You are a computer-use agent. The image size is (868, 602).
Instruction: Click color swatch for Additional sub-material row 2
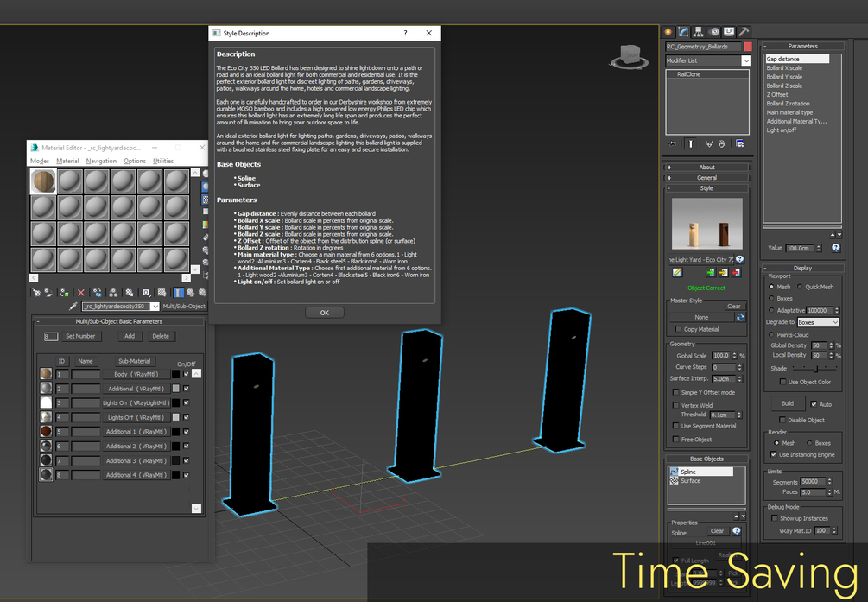(175, 388)
